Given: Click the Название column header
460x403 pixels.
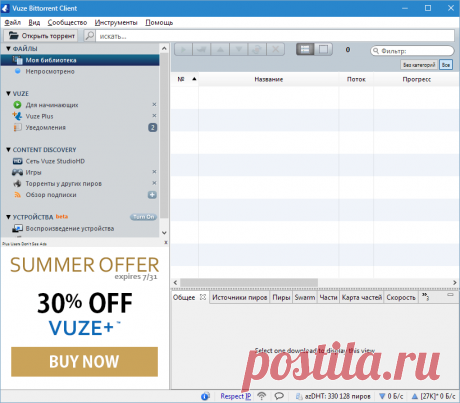Looking at the screenshot, I should pos(269,79).
